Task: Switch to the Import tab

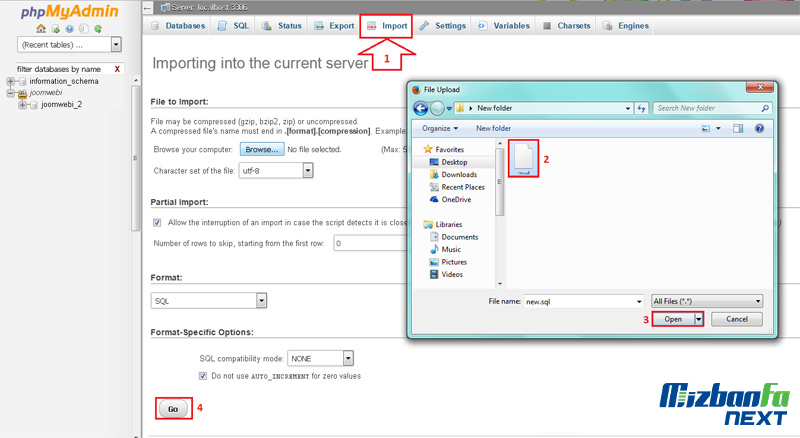Action: (386, 26)
